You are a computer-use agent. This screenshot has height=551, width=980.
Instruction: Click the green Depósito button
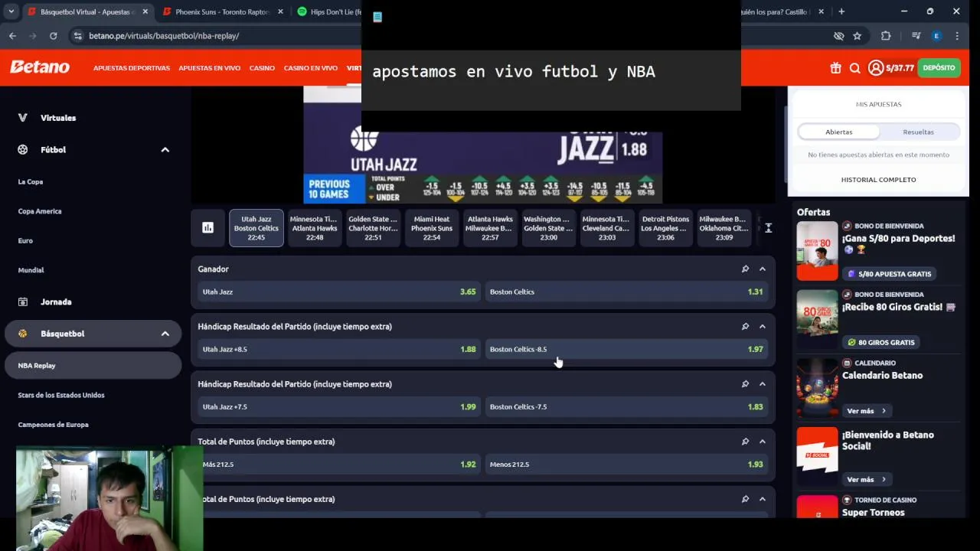pos(939,68)
